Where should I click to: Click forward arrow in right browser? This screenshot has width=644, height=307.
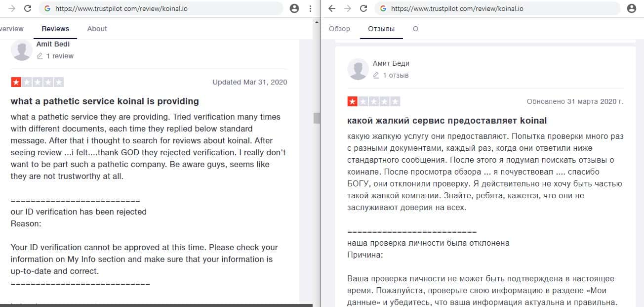click(348, 8)
